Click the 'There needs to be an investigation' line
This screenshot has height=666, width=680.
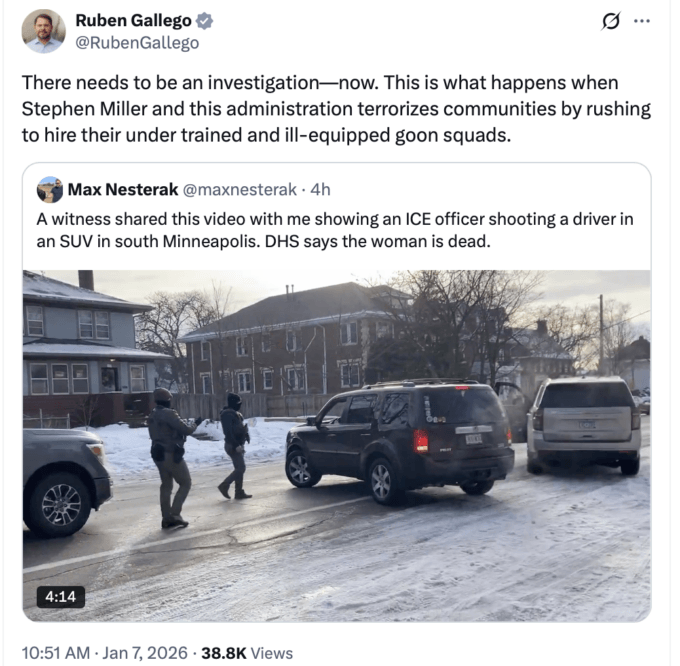click(x=320, y=82)
